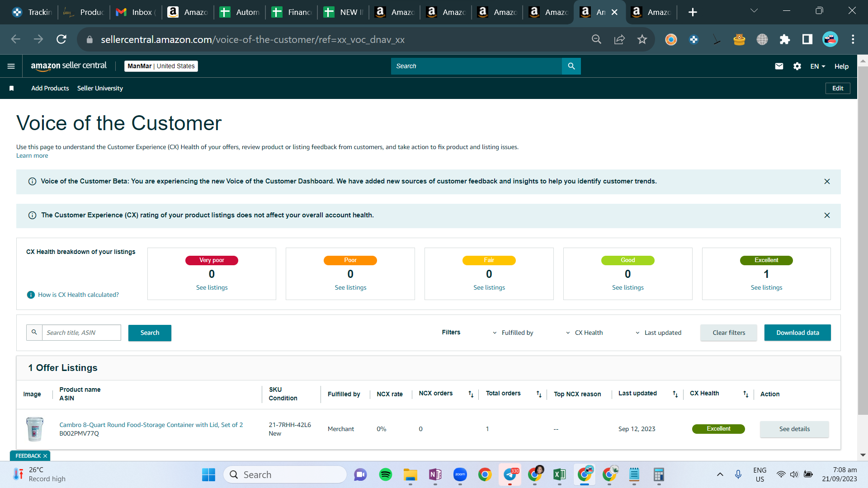The height and width of the screenshot is (488, 868).
Task: Open Spotify from the taskbar
Action: click(x=386, y=474)
